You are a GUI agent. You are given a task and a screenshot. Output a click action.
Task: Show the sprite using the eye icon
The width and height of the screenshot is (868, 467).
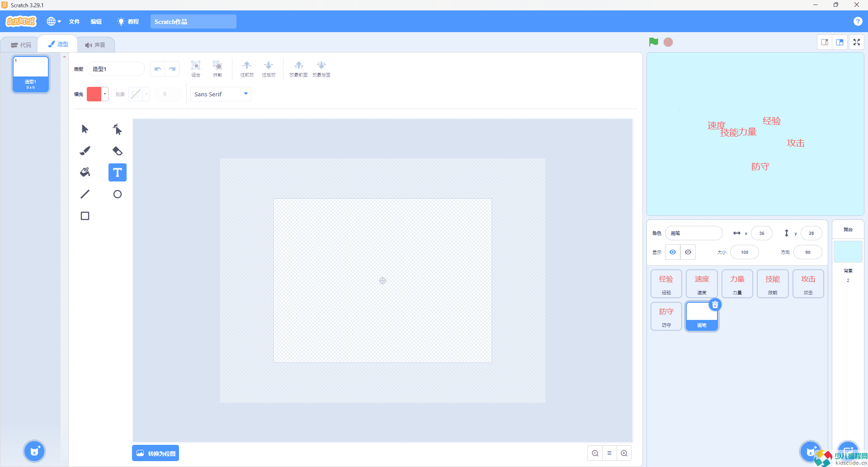673,252
